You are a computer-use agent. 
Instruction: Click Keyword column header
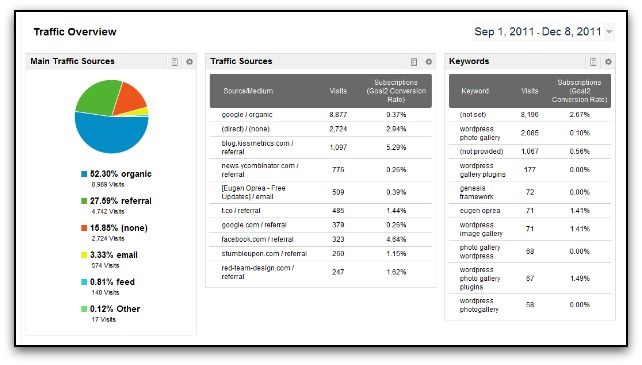click(475, 91)
